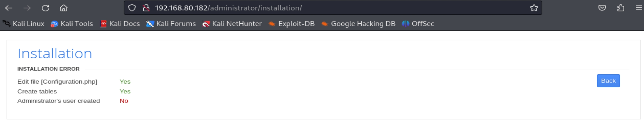
Task: Open the Exploit-DB bookmark
Action: pos(292,24)
